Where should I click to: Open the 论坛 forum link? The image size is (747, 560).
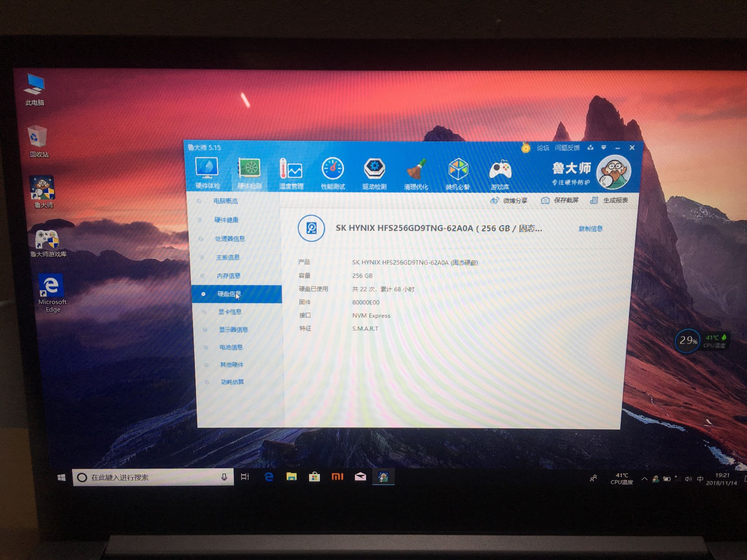(x=543, y=148)
